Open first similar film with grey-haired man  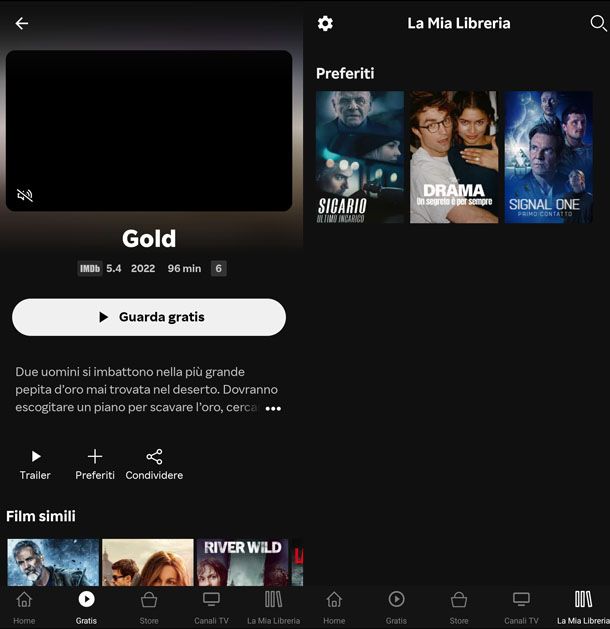pos(53,562)
